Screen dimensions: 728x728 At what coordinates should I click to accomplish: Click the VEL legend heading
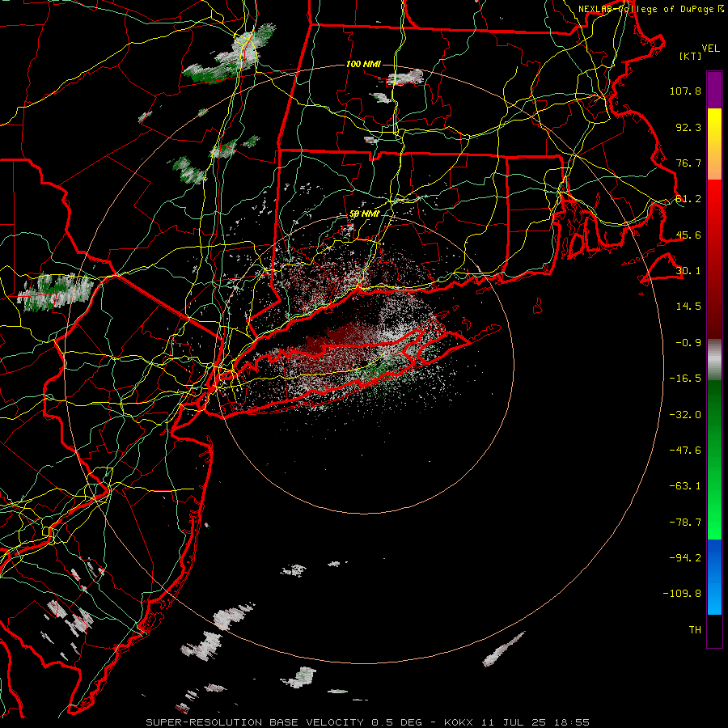pyautogui.click(x=711, y=49)
